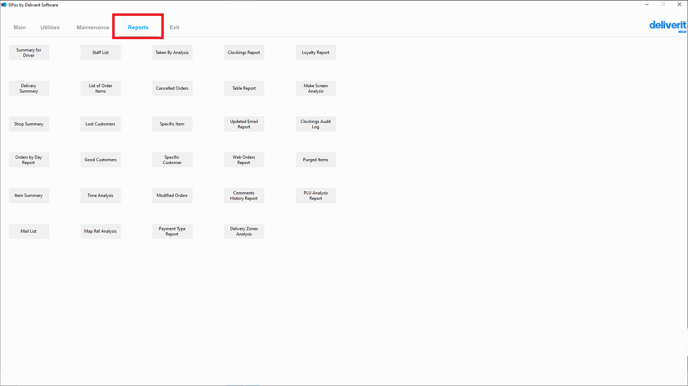Open the Specific Item report
Image resolution: width=688 pixels, height=386 pixels.
coord(172,124)
